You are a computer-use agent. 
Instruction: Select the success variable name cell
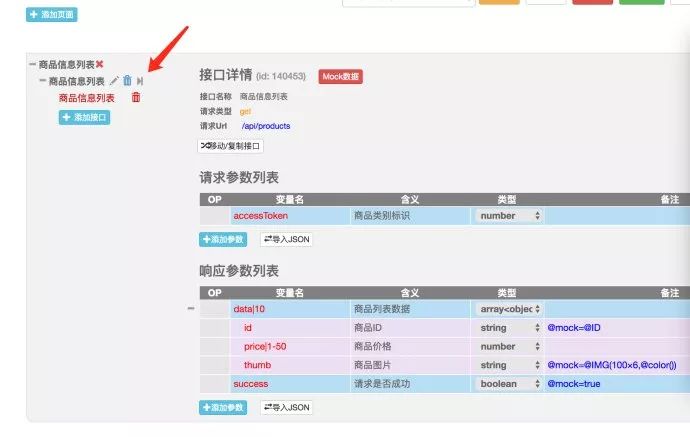(x=290, y=384)
